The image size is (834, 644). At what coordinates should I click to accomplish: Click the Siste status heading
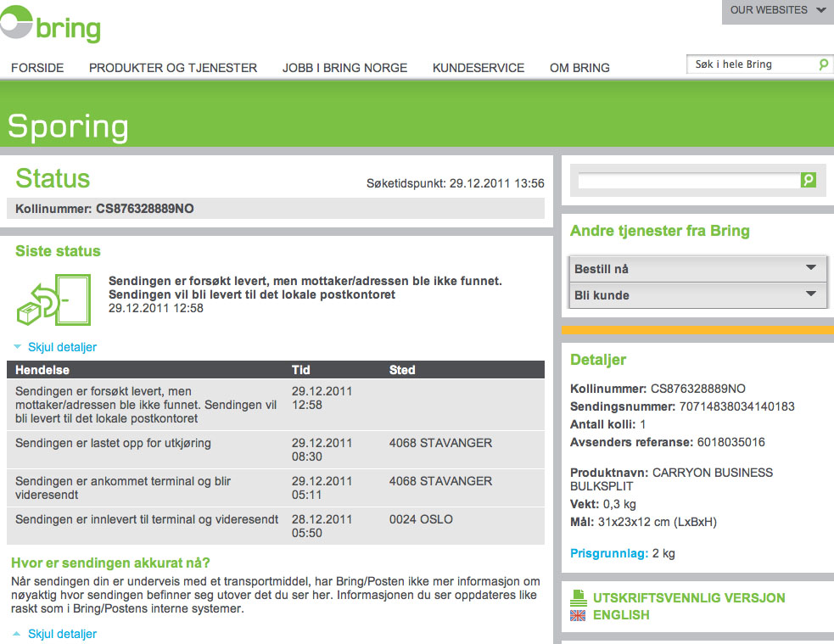click(x=58, y=251)
